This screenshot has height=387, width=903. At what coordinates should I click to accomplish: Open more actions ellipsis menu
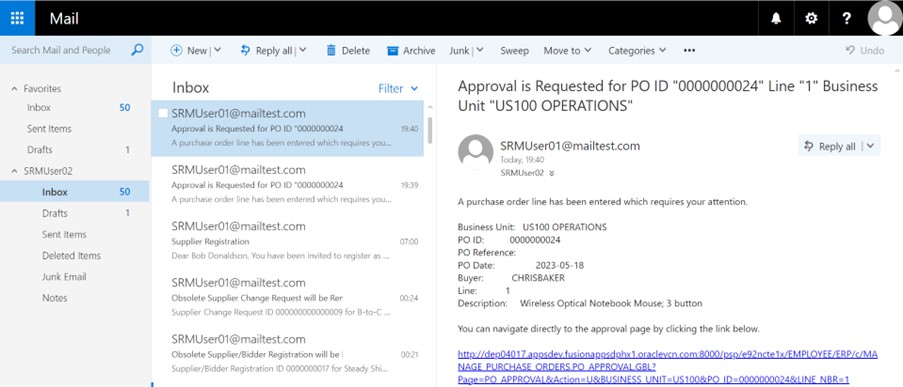pos(689,51)
